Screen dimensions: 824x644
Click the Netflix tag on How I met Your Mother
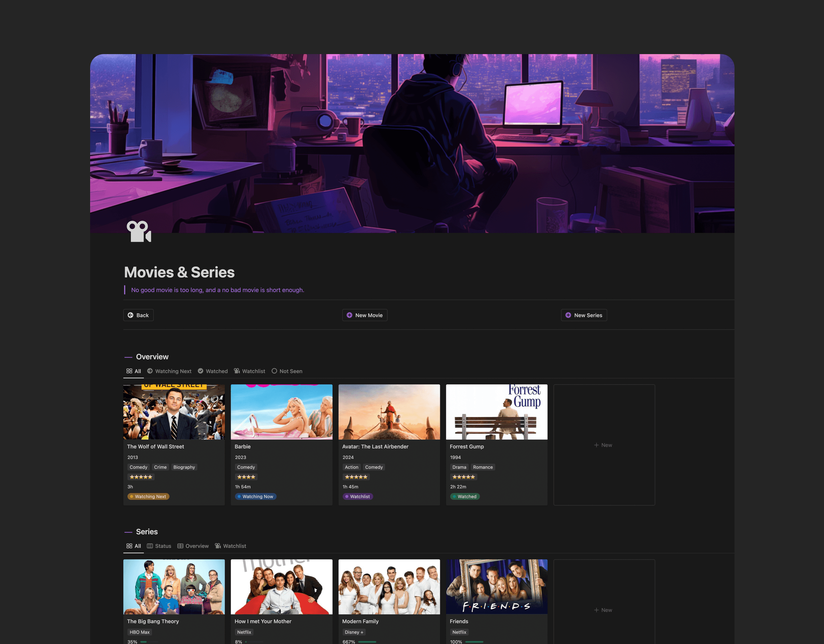pos(244,632)
